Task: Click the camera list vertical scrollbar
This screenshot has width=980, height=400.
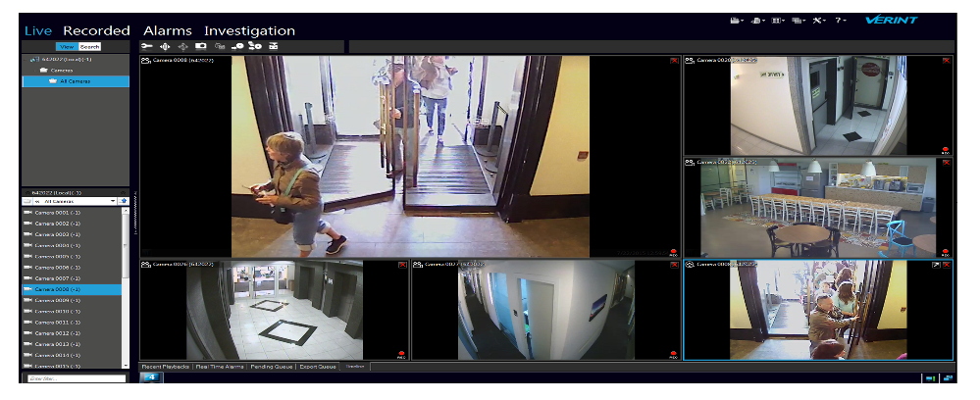Action: pyautogui.click(x=126, y=284)
